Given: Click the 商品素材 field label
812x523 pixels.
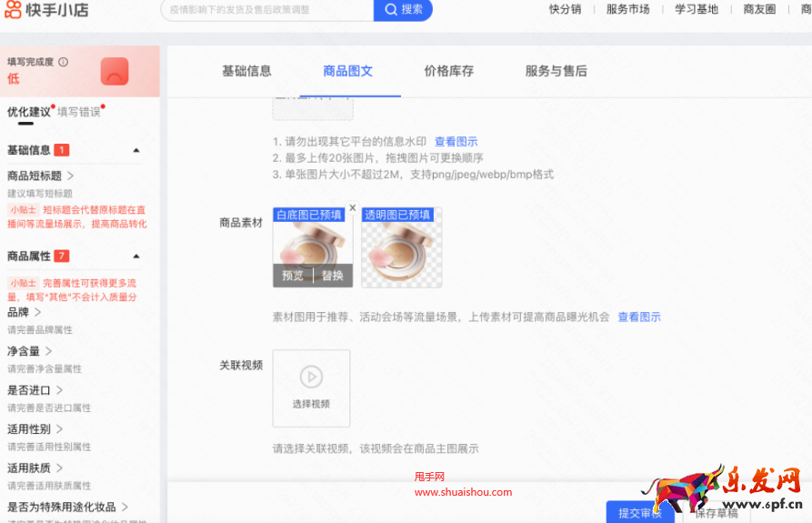Looking at the screenshot, I should point(241,223).
